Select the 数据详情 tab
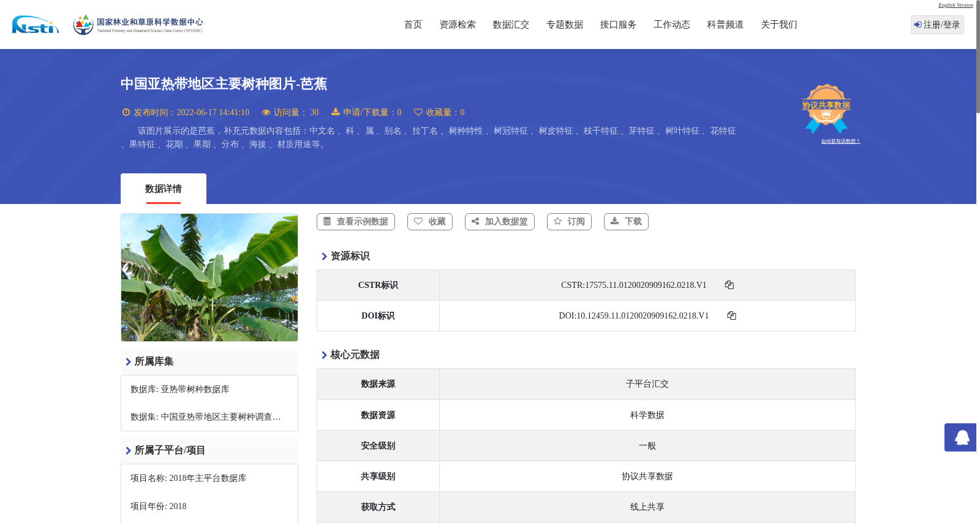This screenshot has height=525, width=980. (x=164, y=189)
